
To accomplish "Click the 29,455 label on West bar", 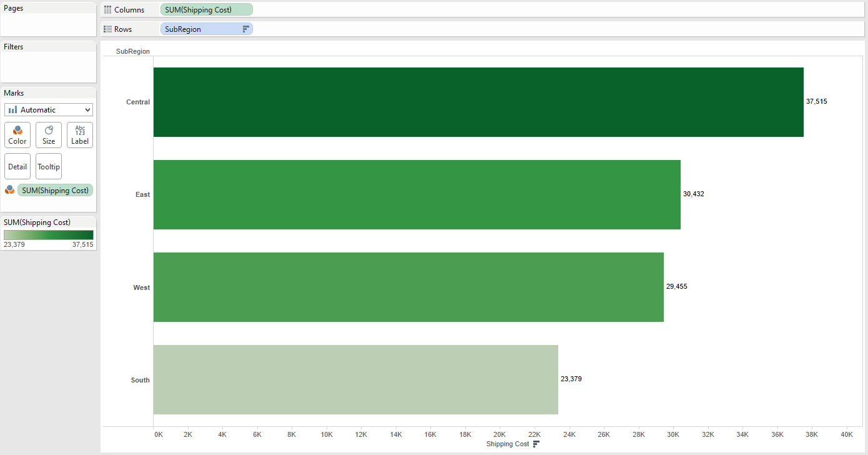I will point(677,286).
